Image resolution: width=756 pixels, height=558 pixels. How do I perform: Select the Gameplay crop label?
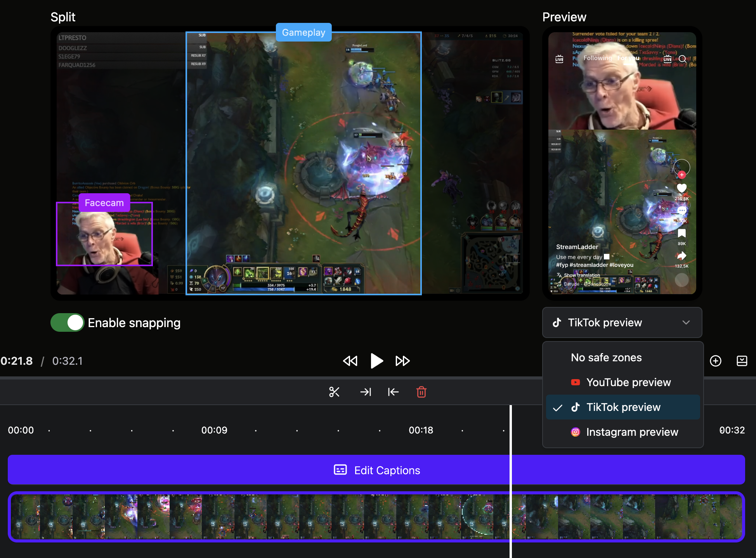(303, 32)
